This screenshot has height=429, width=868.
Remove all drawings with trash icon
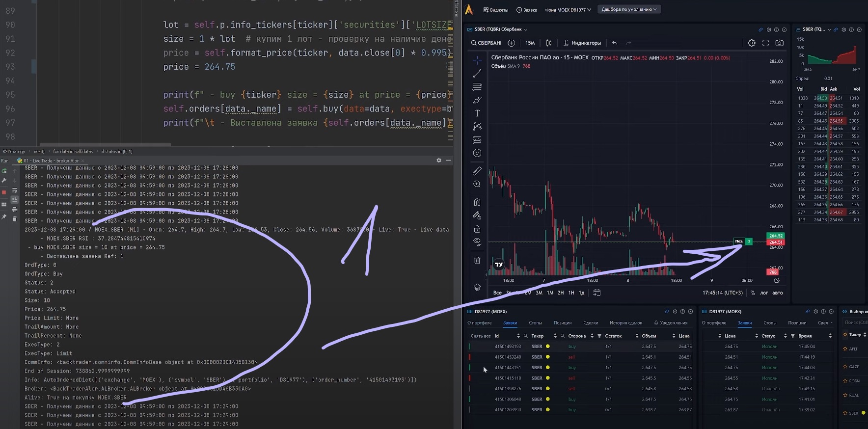(477, 260)
